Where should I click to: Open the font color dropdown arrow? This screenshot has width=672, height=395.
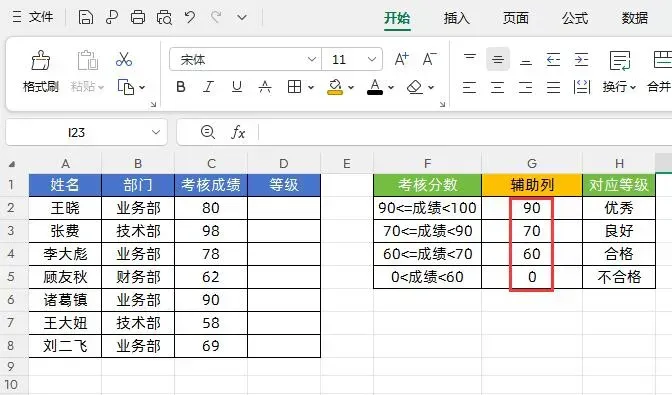click(x=391, y=88)
